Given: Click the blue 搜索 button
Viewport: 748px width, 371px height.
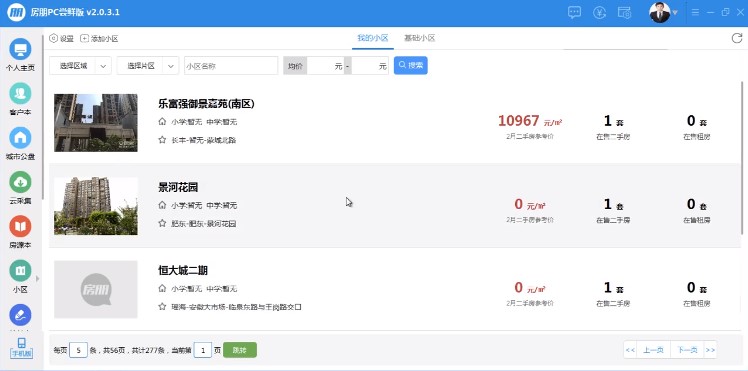Looking at the screenshot, I should coord(411,65).
